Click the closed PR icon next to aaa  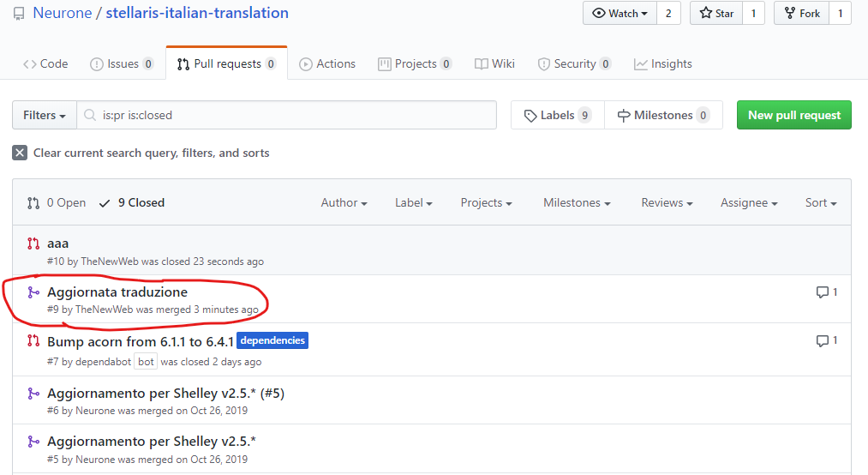tap(33, 244)
